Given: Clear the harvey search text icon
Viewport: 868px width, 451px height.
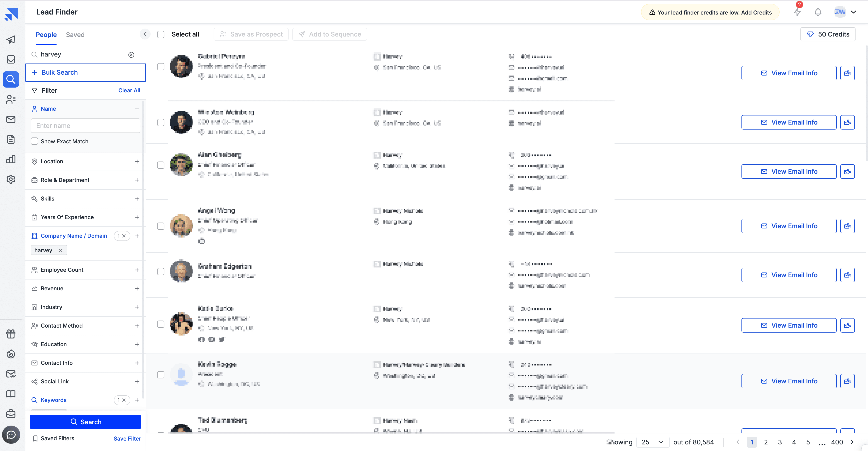Looking at the screenshot, I should coord(131,55).
